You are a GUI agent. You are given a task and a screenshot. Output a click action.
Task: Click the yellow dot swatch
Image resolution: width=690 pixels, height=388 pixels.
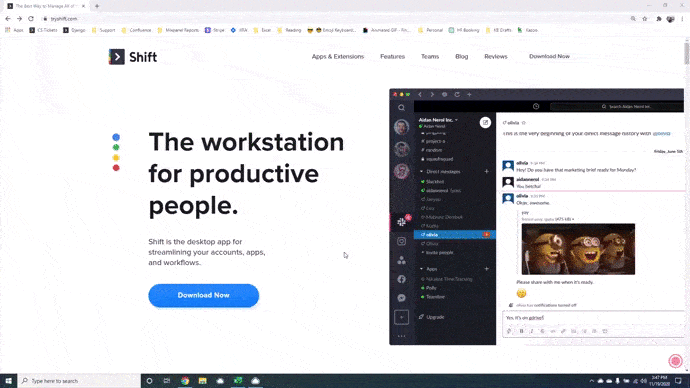(116, 157)
